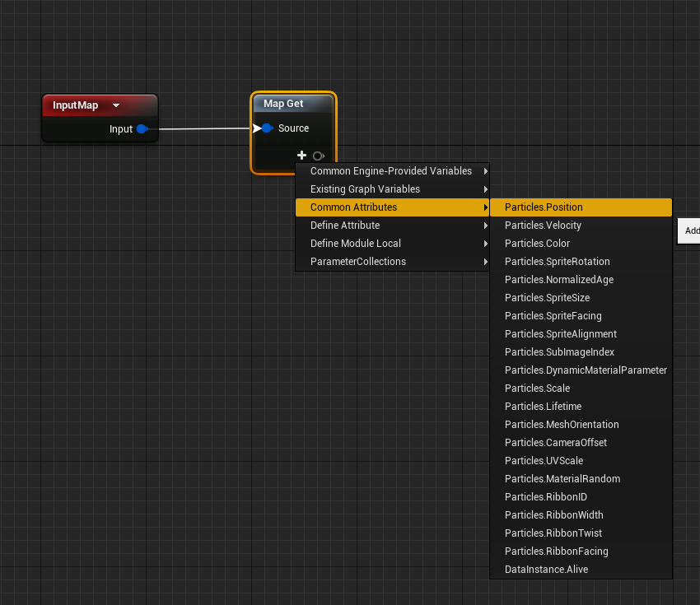
Task: Click the blue Input output pin on InputMap
Action: tap(142, 129)
